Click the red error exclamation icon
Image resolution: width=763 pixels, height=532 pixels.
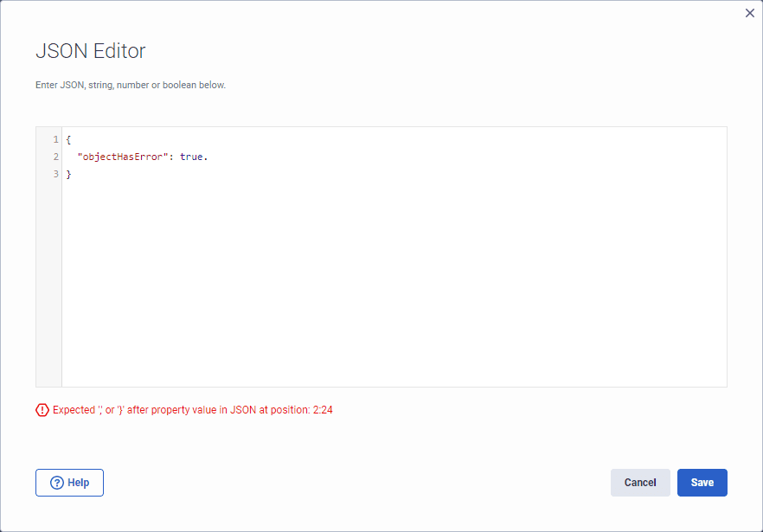tap(42, 409)
